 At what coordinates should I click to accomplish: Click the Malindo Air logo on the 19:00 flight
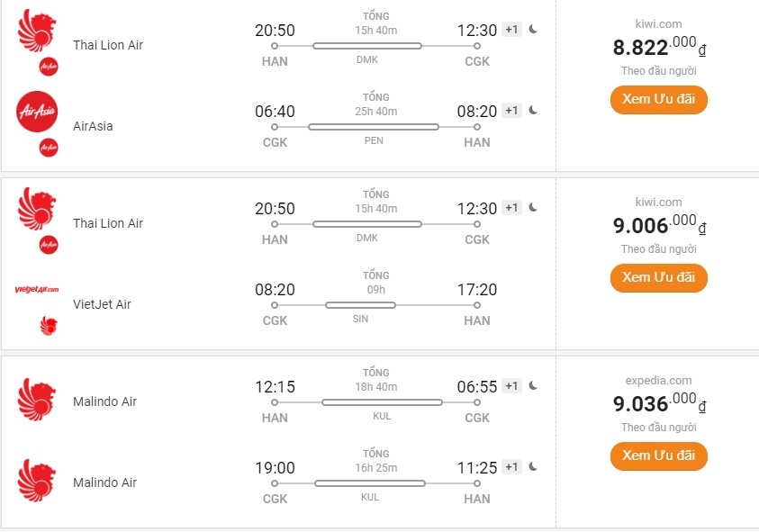(x=37, y=482)
